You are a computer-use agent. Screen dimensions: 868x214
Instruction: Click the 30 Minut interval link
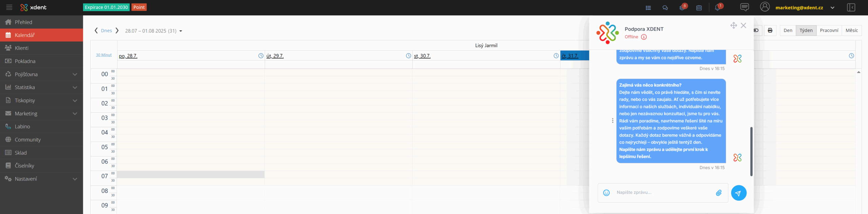(x=104, y=55)
